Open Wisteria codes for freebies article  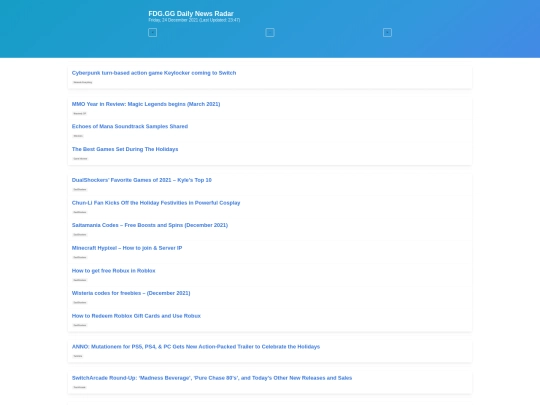pyautogui.click(x=131, y=293)
